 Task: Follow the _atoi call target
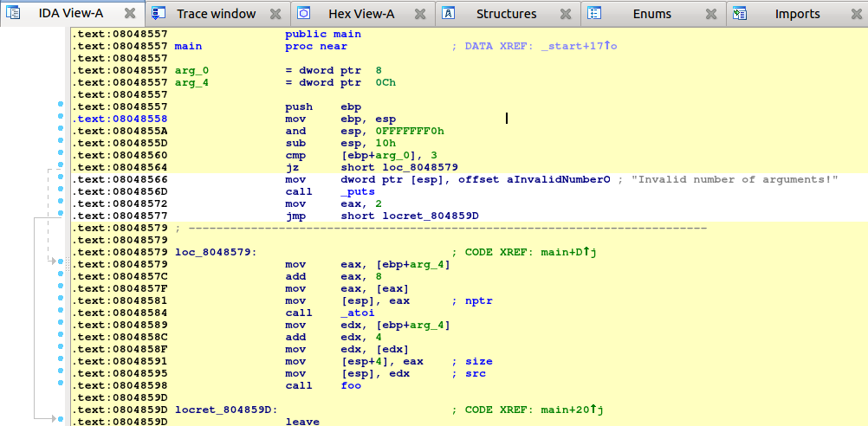pos(358,313)
